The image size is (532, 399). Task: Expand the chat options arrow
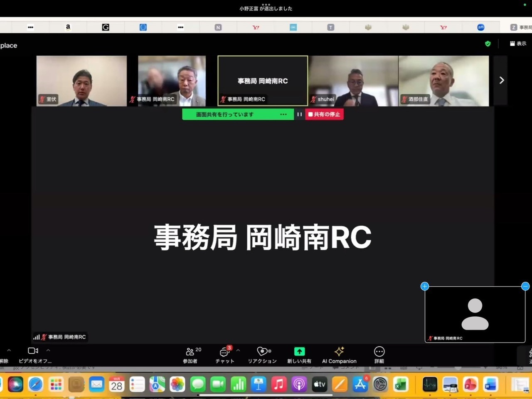tap(238, 350)
